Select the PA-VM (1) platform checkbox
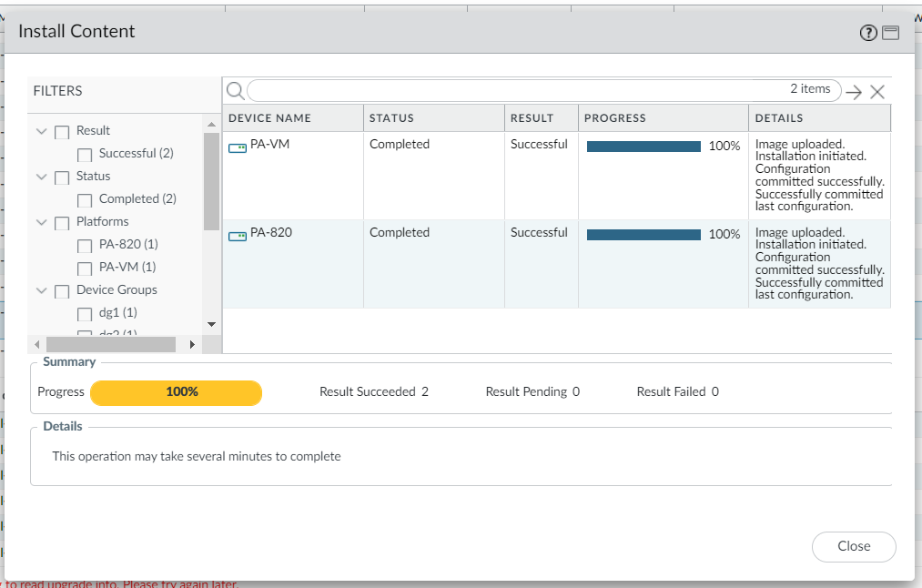Viewport: 922px width, 588px height. 85,269
